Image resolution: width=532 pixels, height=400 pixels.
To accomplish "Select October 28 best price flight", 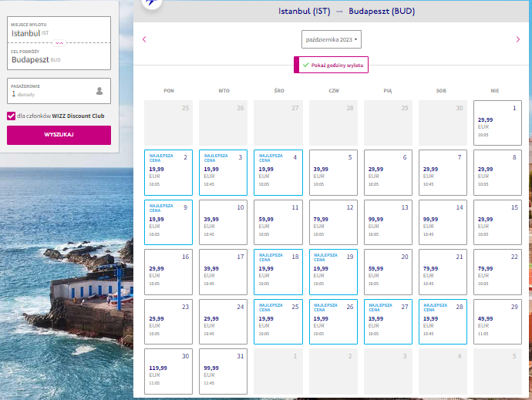I will tap(443, 322).
